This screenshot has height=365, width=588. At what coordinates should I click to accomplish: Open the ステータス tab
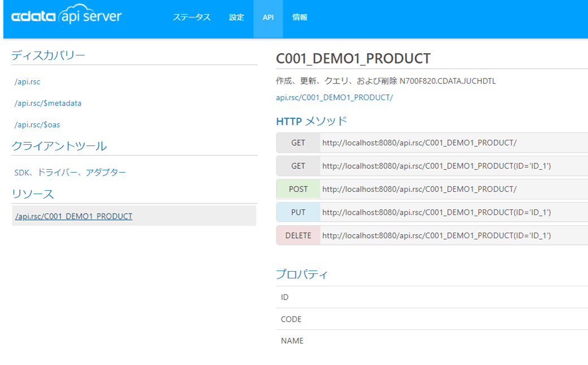click(192, 18)
